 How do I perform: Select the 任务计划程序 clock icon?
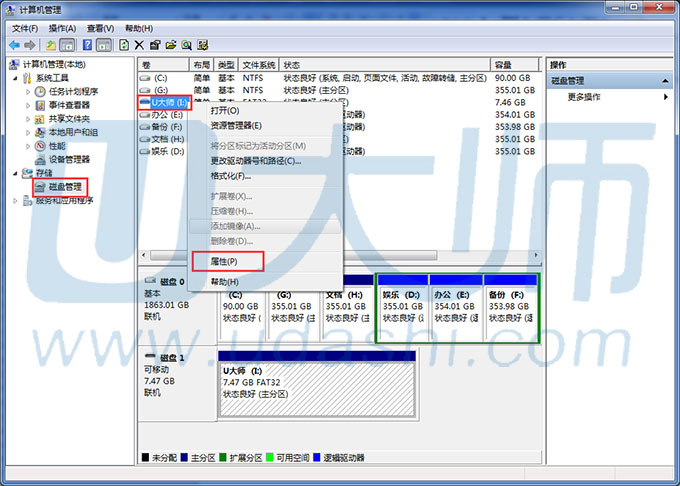tap(40, 91)
